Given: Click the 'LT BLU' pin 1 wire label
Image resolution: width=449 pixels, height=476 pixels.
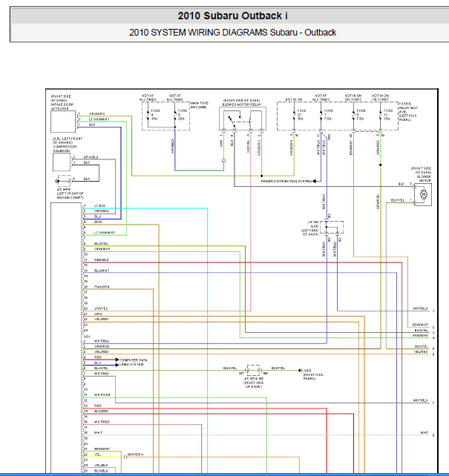Looking at the screenshot, I should pyautogui.click(x=99, y=205).
